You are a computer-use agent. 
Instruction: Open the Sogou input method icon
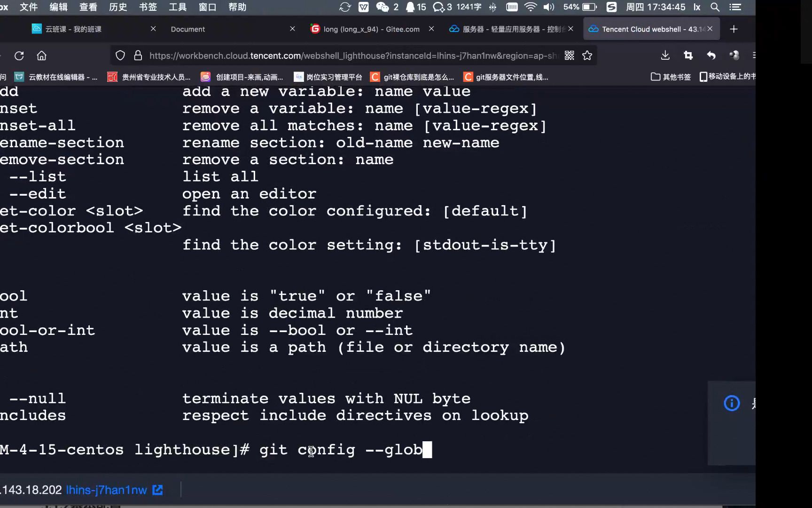point(611,7)
